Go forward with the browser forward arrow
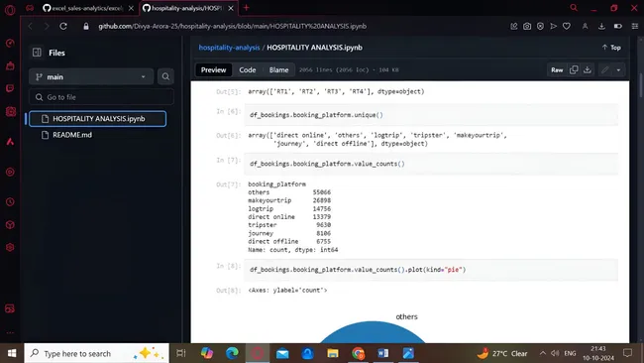 [47, 26]
